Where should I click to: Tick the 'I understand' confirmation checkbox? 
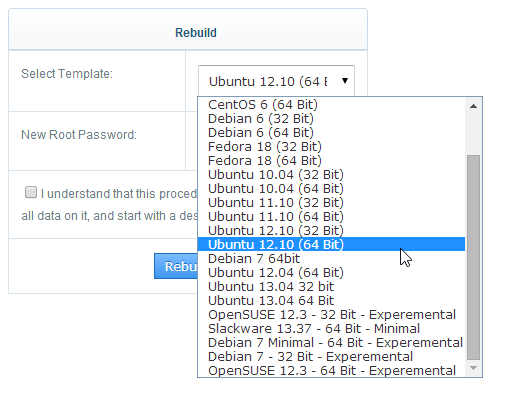pyautogui.click(x=31, y=192)
